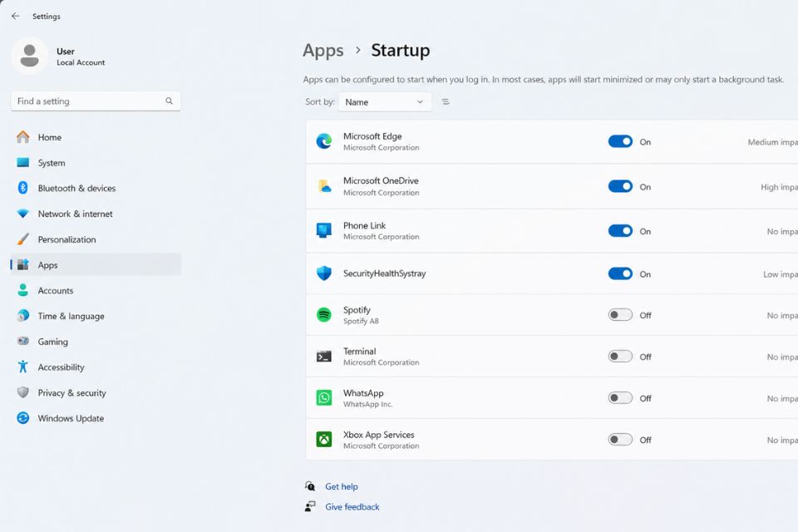Go to Privacy & security

point(96,392)
